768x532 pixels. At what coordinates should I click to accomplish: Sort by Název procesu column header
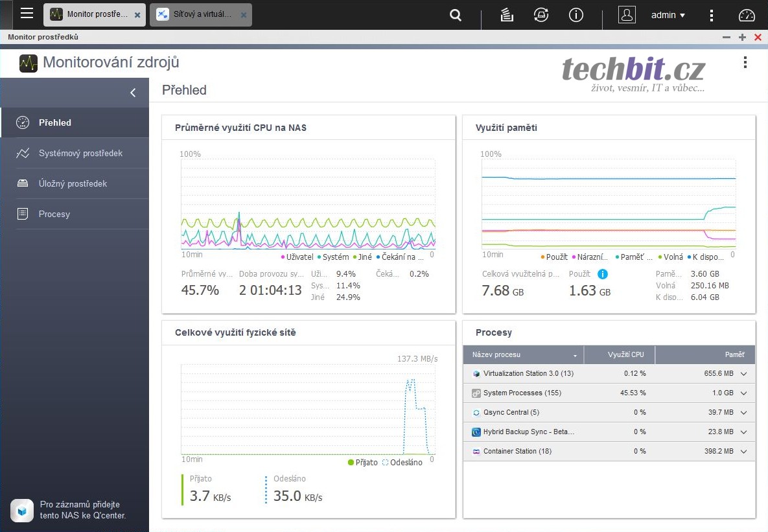523,355
